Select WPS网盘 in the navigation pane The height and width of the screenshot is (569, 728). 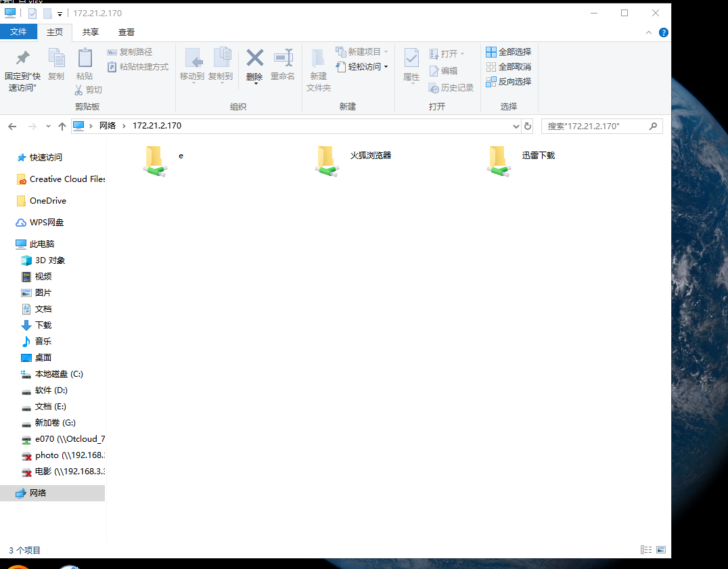[40, 223]
